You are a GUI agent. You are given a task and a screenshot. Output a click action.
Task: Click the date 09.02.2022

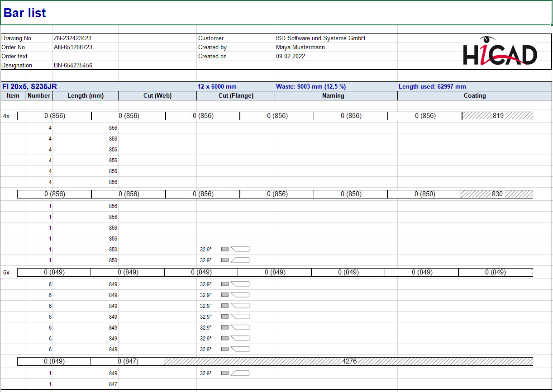point(291,57)
